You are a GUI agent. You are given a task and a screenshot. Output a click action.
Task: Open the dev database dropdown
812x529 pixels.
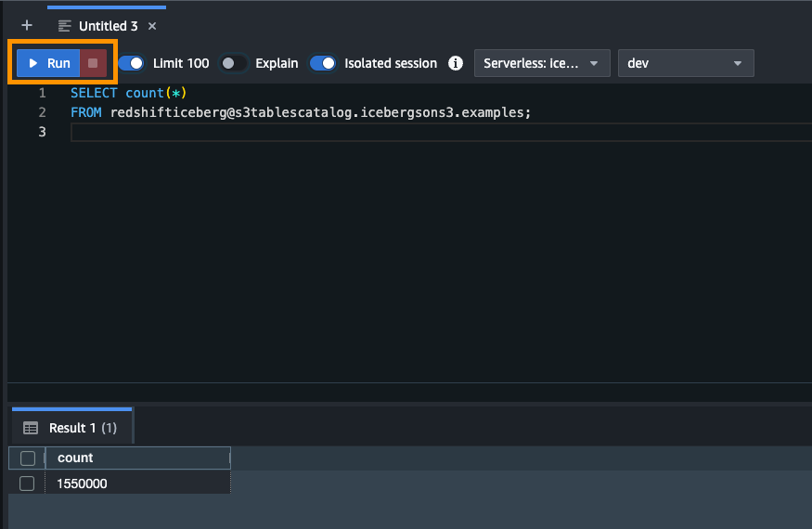click(x=686, y=63)
